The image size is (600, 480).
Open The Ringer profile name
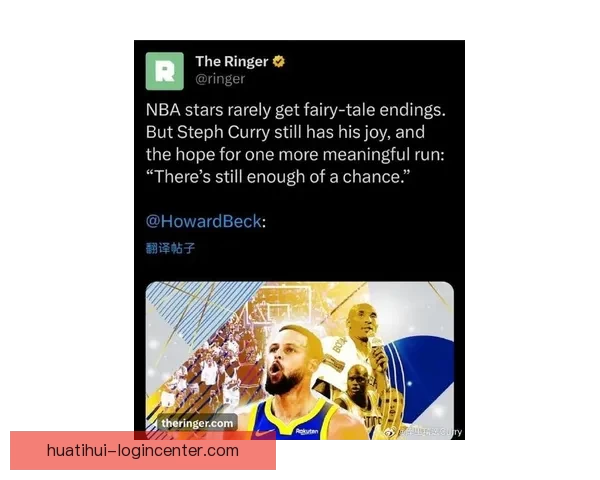pyautogui.click(x=232, y=61)
